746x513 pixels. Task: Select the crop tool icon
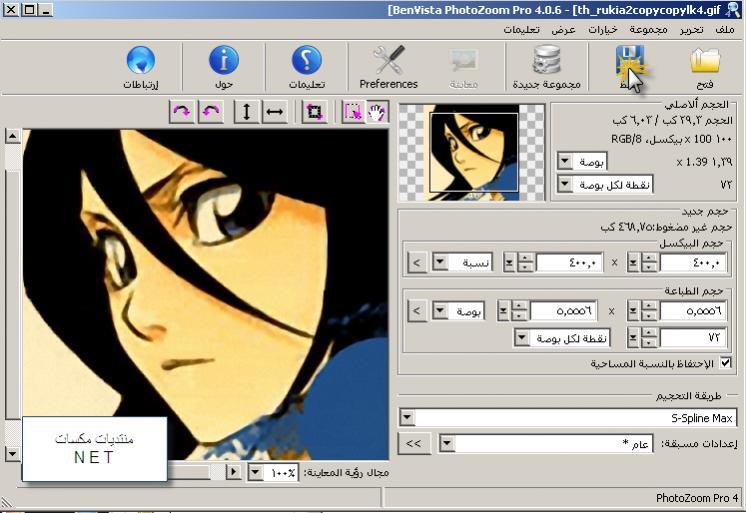pos(314,112)
